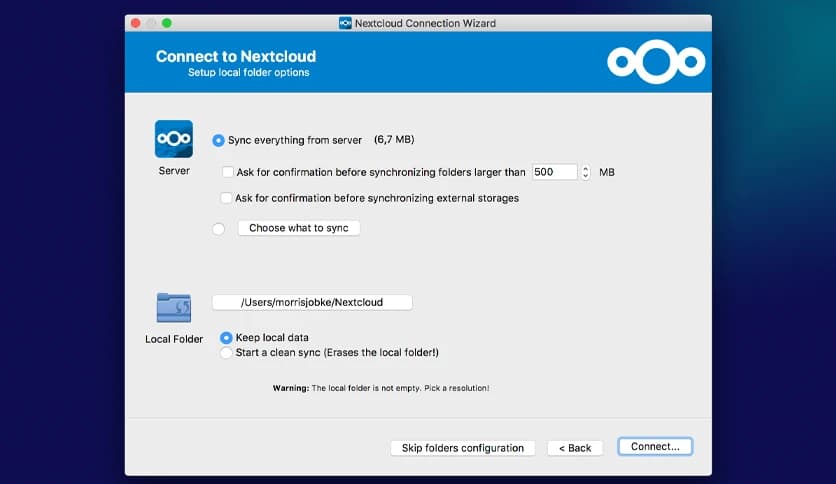The height and width of the screenshot is (484, 836).
Task: Enable confirmation before synchronizing external storages
Action: pyautogui.click(x=226, y=198)
